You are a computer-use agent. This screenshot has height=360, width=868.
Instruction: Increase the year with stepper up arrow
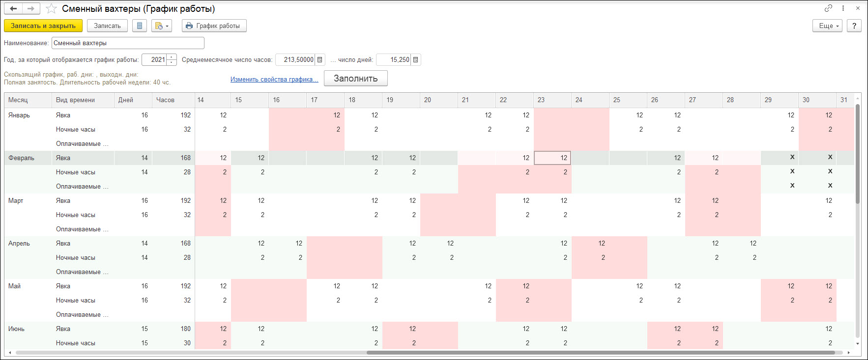tap(172, 57)
